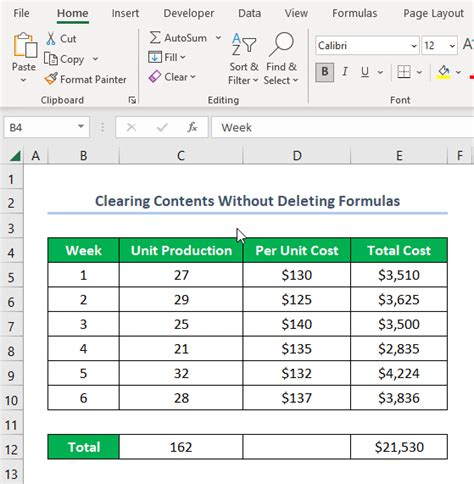Switch to the Developer tab

click(189, 13)
